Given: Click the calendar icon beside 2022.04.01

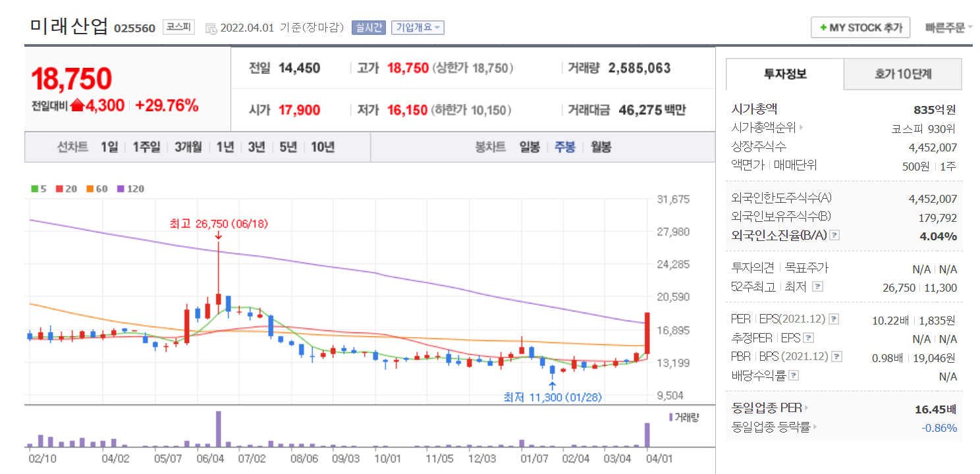Looking at the screenshot, I should [211, 28].
